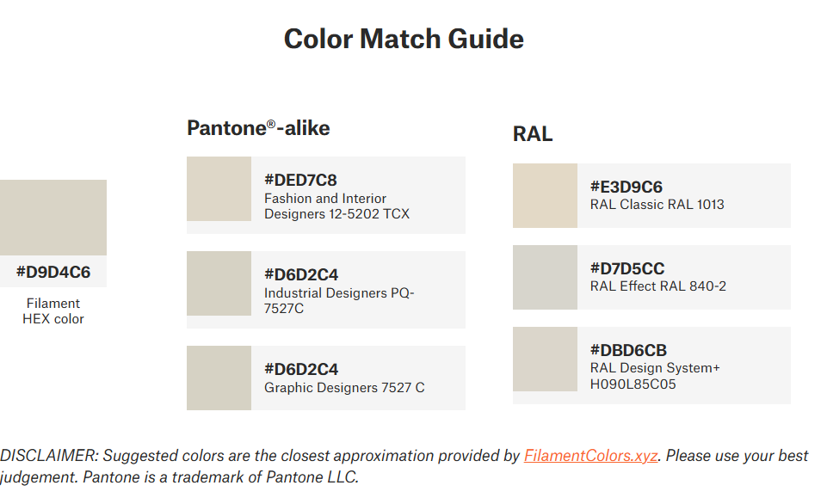Click the #E3D9C6 hex code text
The height and width of the screenshot is (504, 827).
tap(626, 187)
